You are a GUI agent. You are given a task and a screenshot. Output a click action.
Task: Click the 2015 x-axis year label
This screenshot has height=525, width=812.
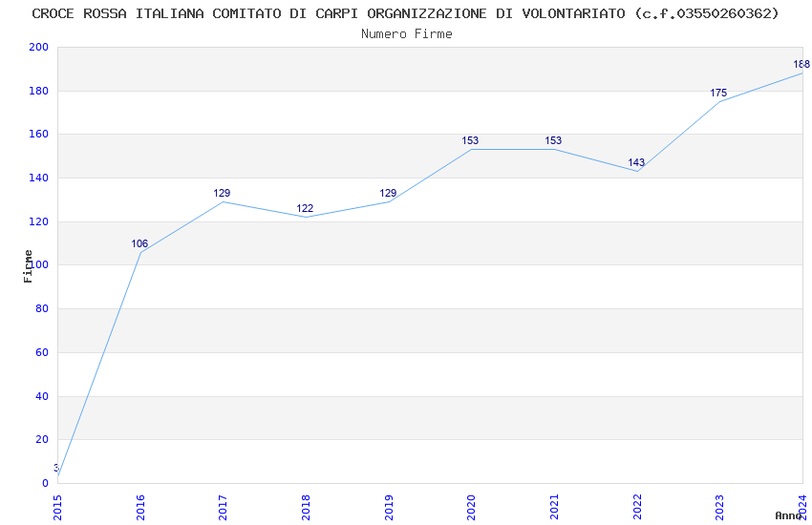[x=57, y=508]
